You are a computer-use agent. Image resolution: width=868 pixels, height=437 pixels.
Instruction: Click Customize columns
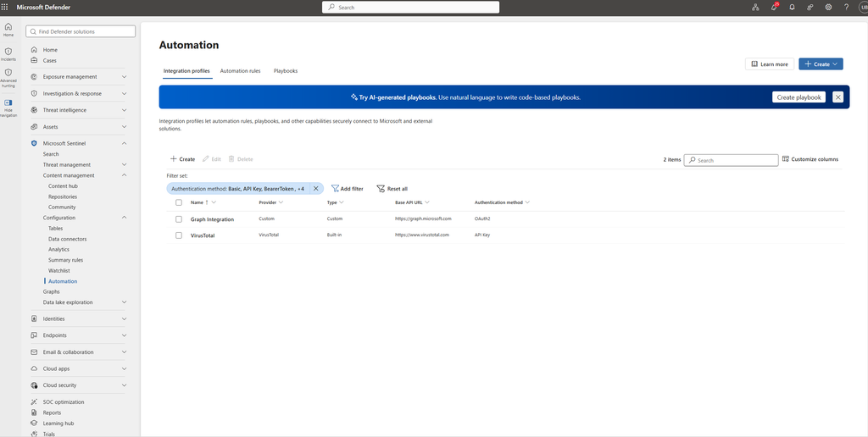[x=810, y=159]
